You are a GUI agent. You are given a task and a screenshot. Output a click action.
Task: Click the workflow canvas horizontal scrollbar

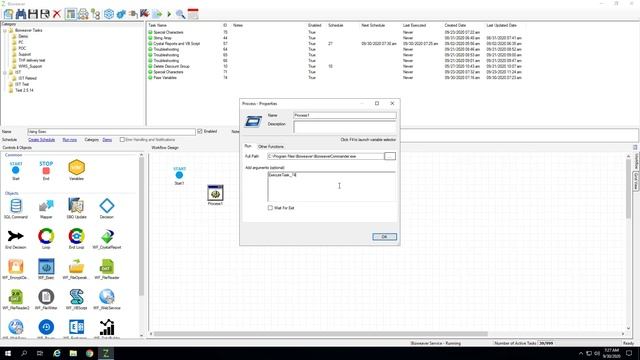(321, 334)
